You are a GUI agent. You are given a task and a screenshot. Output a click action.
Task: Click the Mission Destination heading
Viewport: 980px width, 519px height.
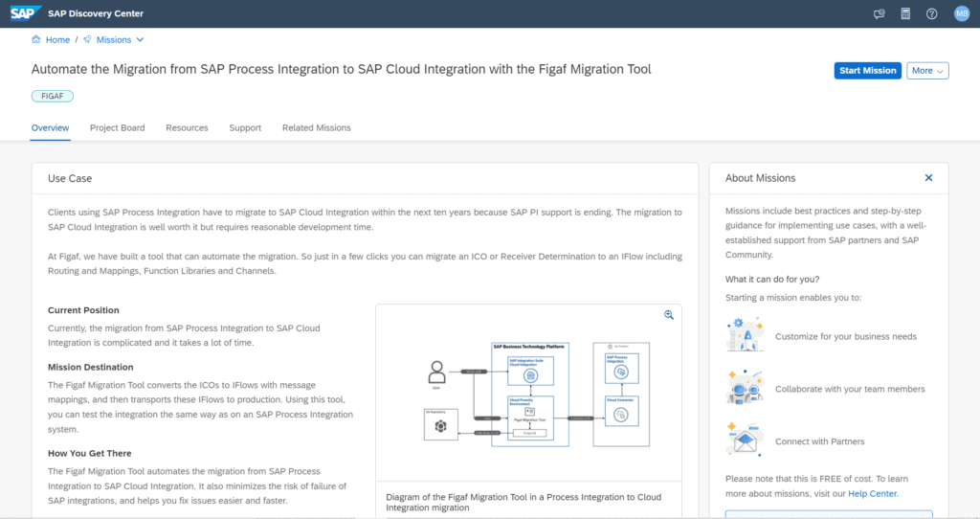91,367
